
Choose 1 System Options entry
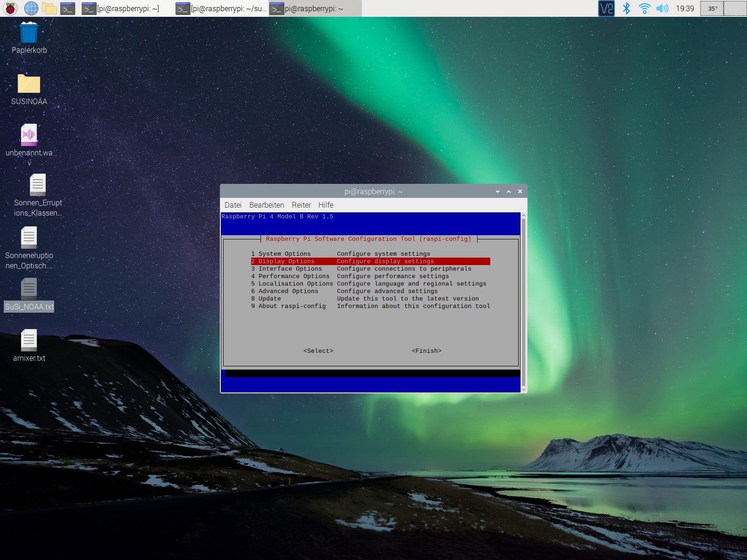click(x=370, y=254)
